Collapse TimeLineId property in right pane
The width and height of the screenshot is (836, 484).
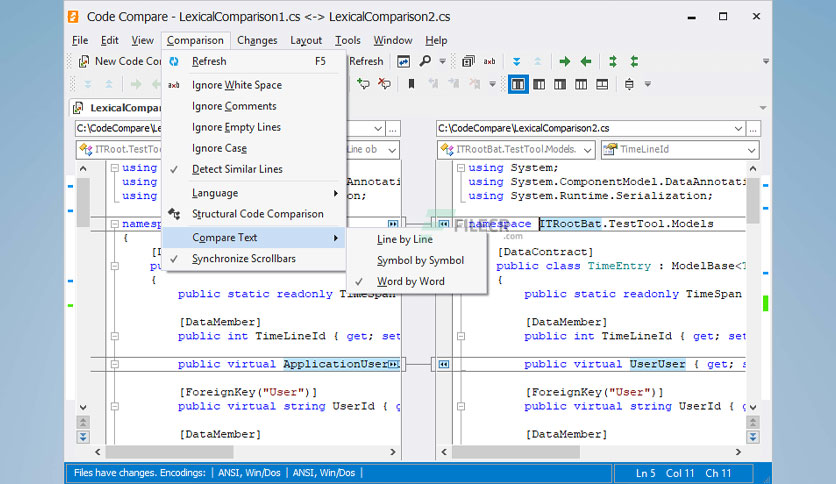pyautogui.click(x=461, y=336)
